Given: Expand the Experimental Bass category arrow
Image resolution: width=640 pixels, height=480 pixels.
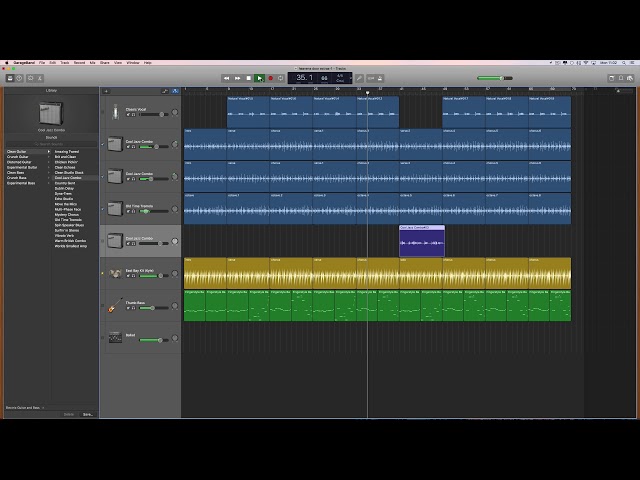Looking at the screenshot, I should (49, 183).
